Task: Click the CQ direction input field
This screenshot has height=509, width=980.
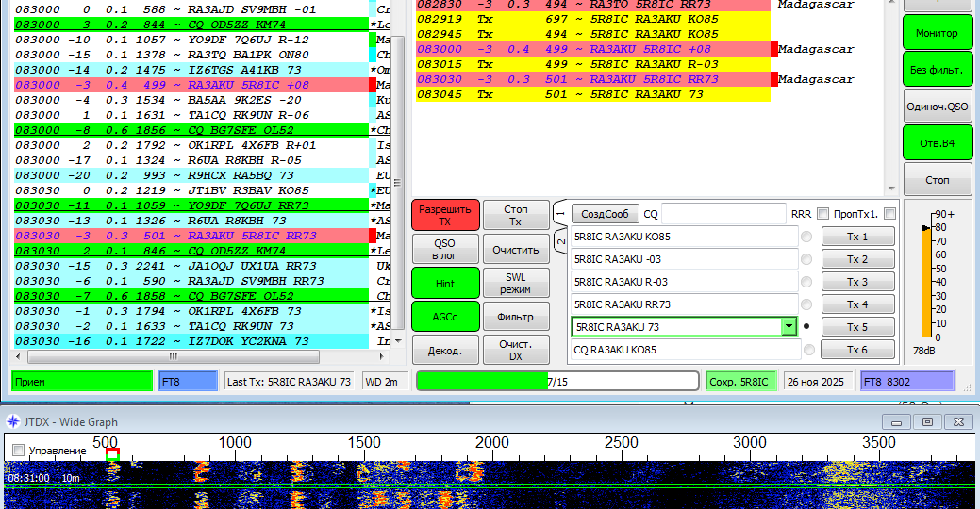Action: tap(723, 214)
